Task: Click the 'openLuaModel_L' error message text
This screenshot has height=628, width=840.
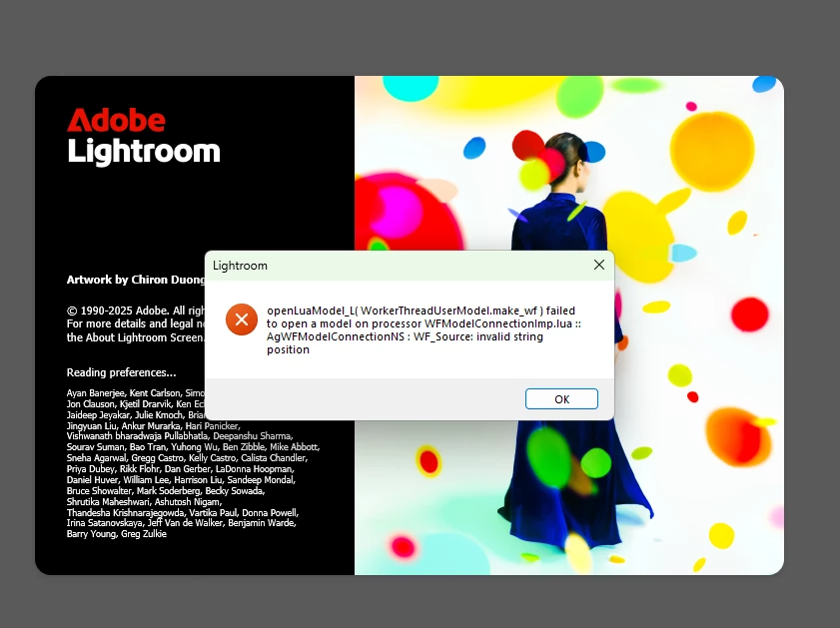Action: pos(423,329)
